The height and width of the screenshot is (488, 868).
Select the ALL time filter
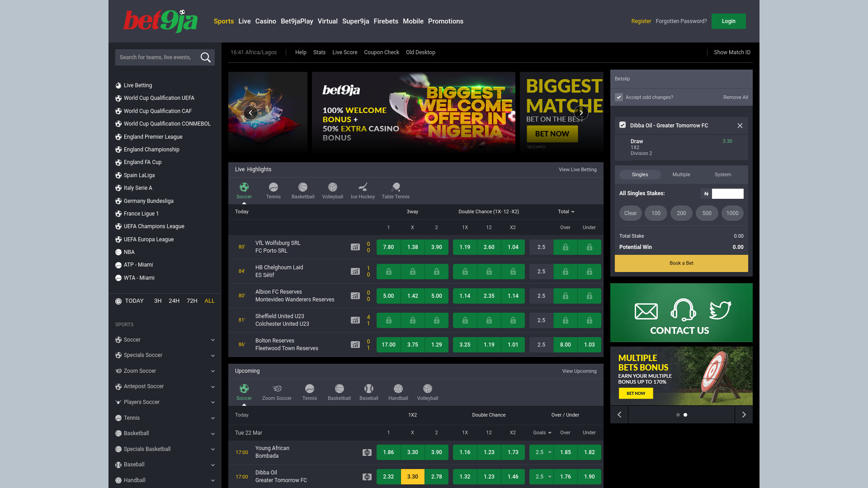pos(210,301)
